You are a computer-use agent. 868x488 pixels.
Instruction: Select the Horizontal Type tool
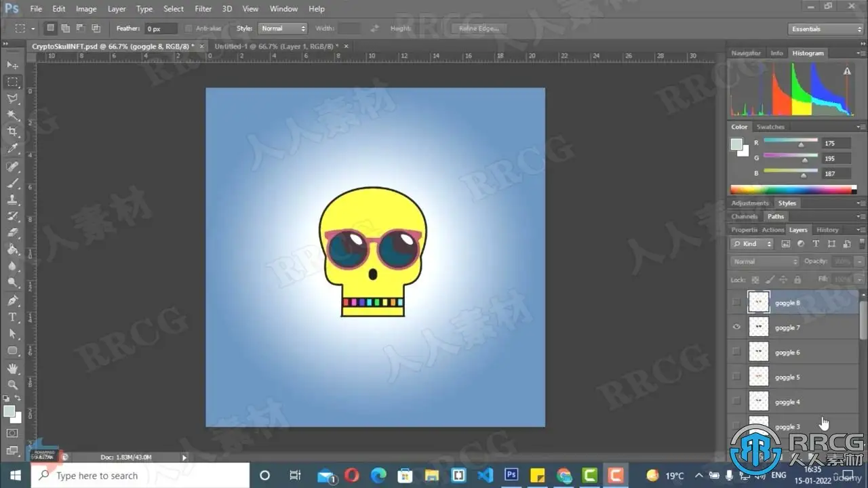coord(12,317)
